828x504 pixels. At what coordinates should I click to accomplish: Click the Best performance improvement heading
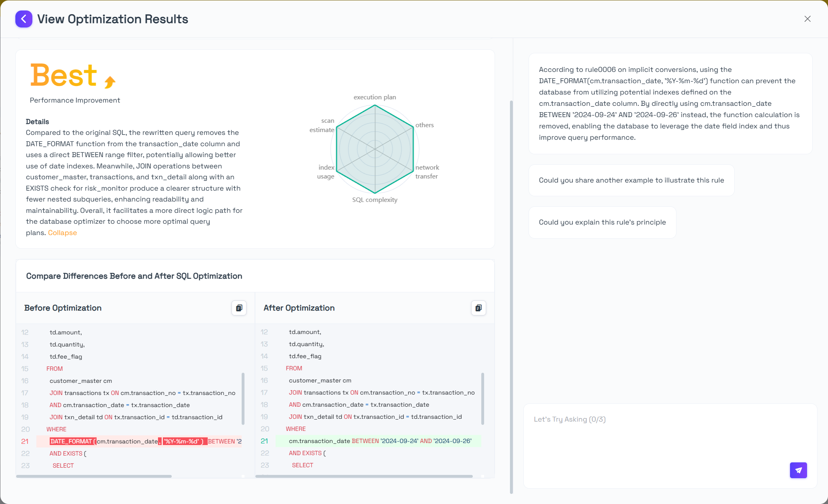point(63,75)
